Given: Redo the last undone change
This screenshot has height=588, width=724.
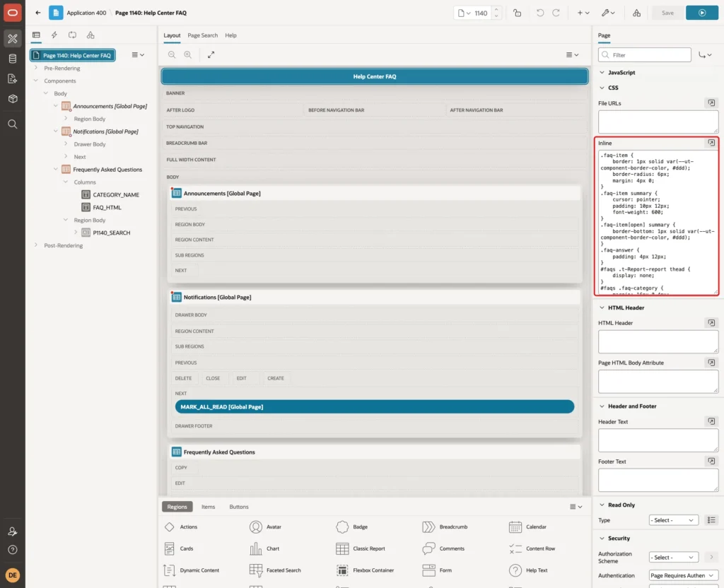Looking at the screenshot, I should coord(556,13).
